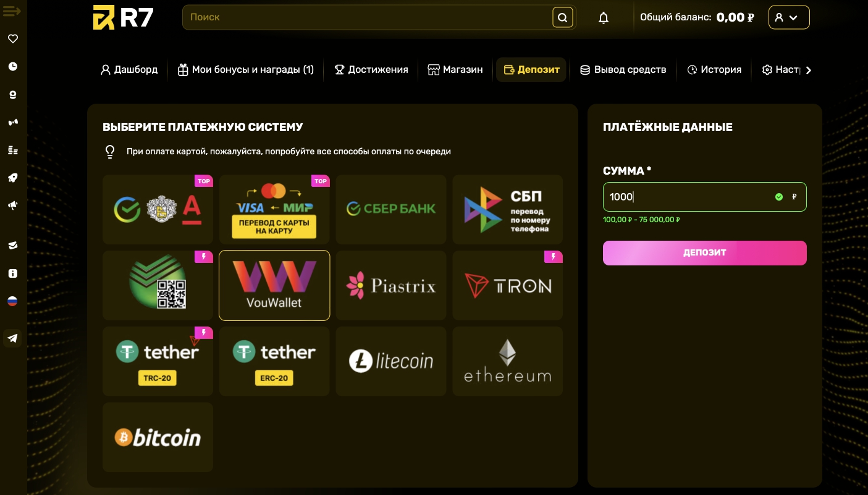This screenshot has height=495, width=868.
Task: Open Мои бонусы и награды tab
Action: click(246, 70)
